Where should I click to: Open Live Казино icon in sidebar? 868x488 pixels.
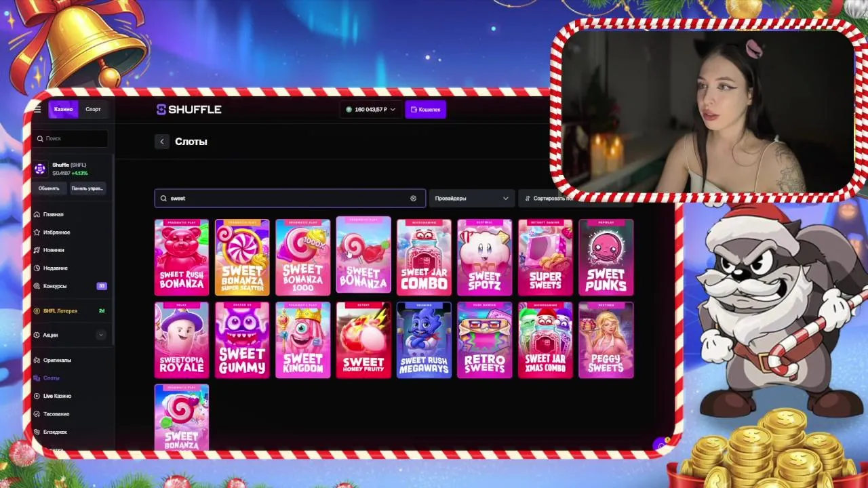point(37,396)
